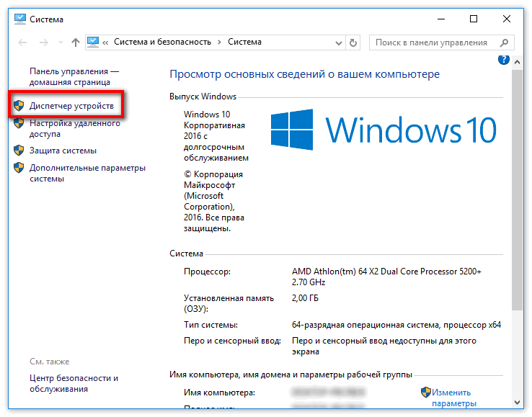Screen dimensions: 532x417
Task: Click breadcrumb chevron after Система и безопасность
Action: pos(220,42)
